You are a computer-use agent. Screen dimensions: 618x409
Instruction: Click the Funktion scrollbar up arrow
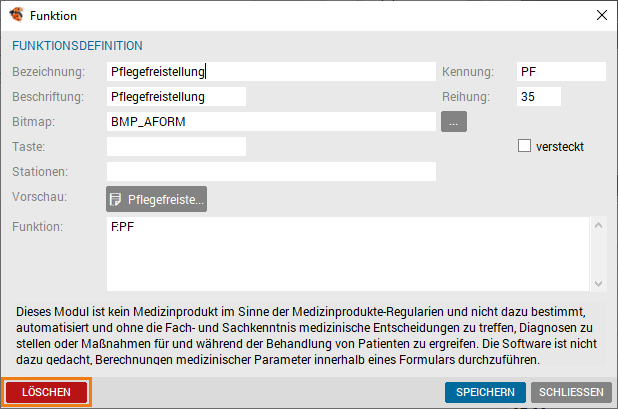[x=598, y=225]
